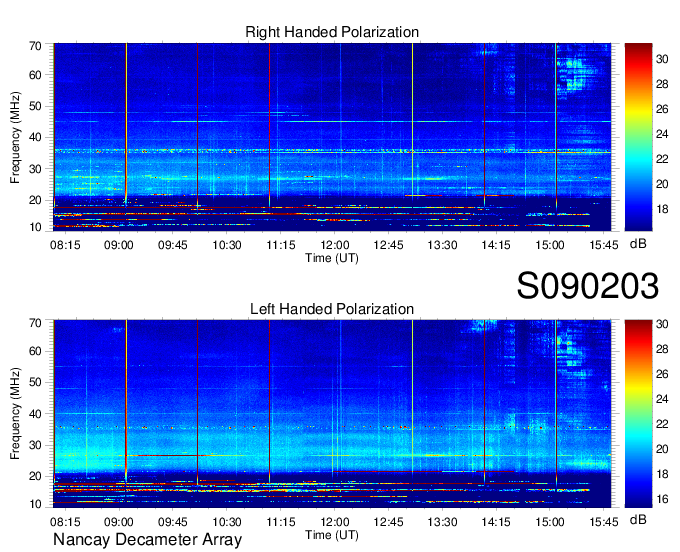Image resolution: width=680 pixels, height=552 pixels.
Task: Click the 09:00 time tick under the Right Handed plot
Action: (x=119, y=245)
